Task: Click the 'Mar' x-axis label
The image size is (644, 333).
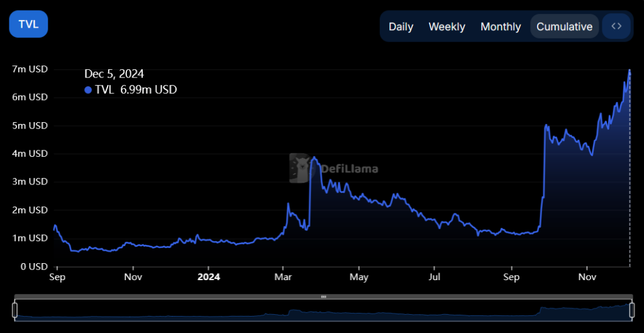Action: (283, 278)
